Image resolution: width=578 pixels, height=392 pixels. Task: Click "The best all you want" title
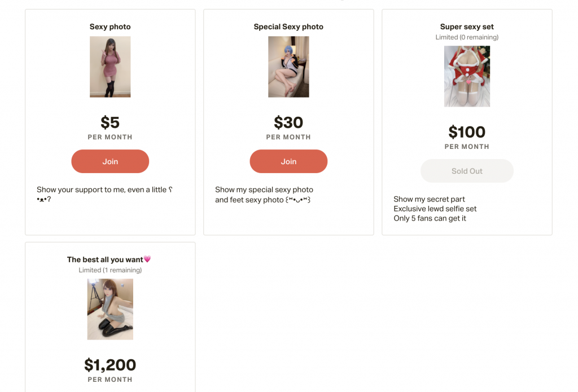tap(109, 259)
